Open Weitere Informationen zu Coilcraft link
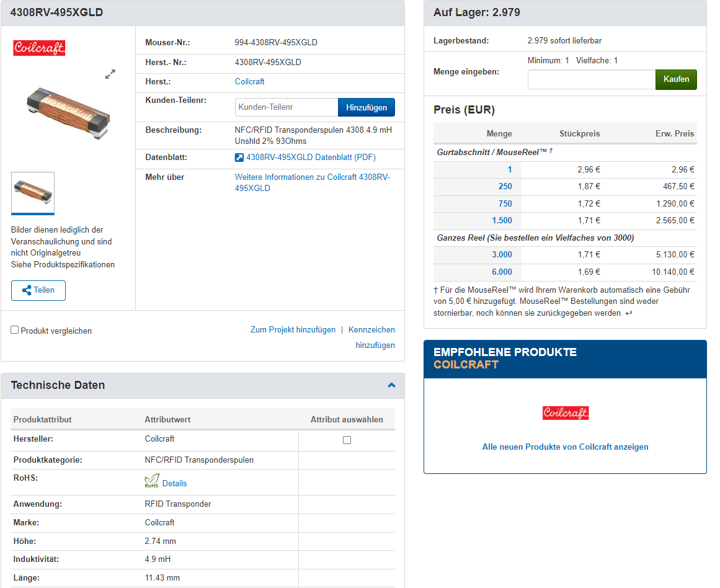Screen dimensions: 720x588 pos(312,182)
